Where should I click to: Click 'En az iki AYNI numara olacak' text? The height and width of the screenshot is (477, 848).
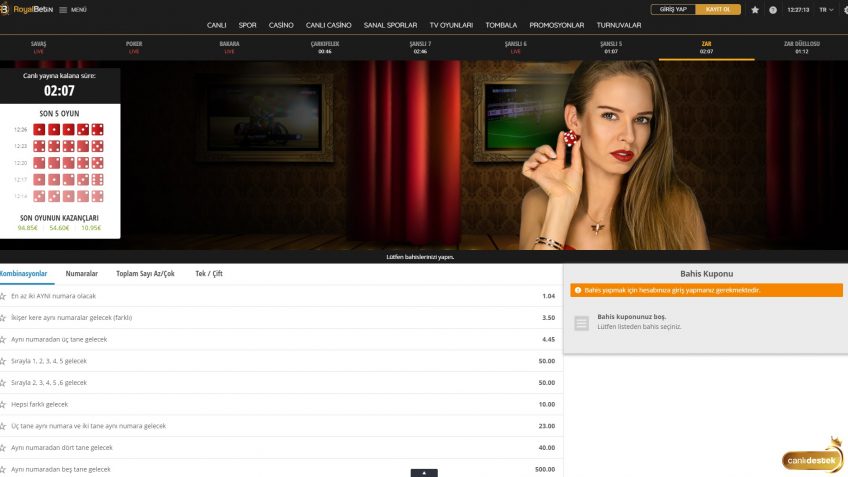click(53, 296)
